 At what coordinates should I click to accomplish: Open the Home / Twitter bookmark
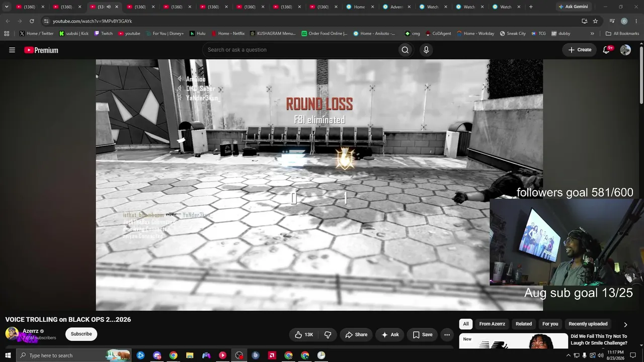tap(37, 34)
